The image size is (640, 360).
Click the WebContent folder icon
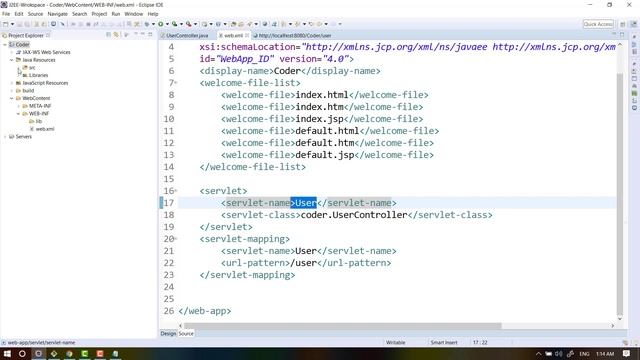[18, 98]
